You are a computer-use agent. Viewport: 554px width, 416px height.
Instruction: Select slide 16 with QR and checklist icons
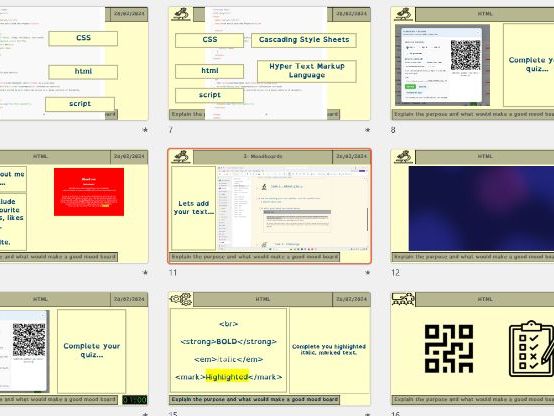click(472, 349)
